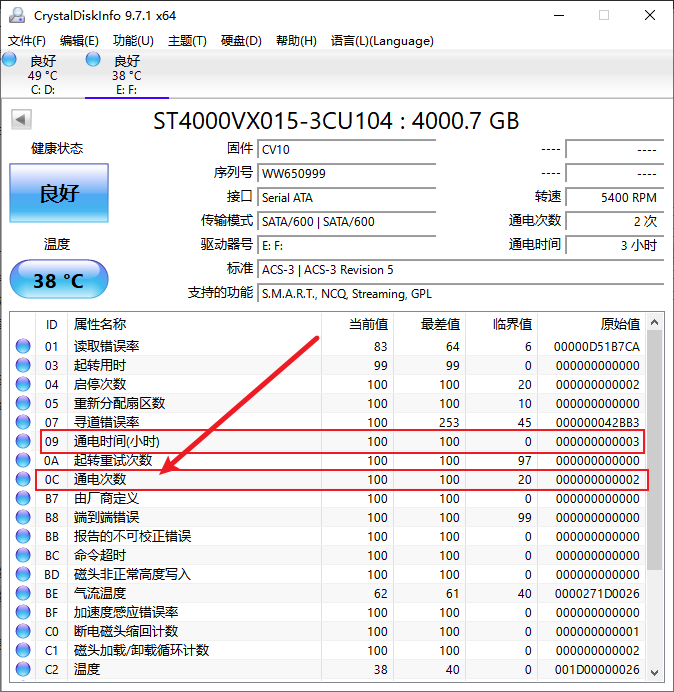Open the 语言(L)(Language) menu
674x692 pixels.
click(382, 41)
